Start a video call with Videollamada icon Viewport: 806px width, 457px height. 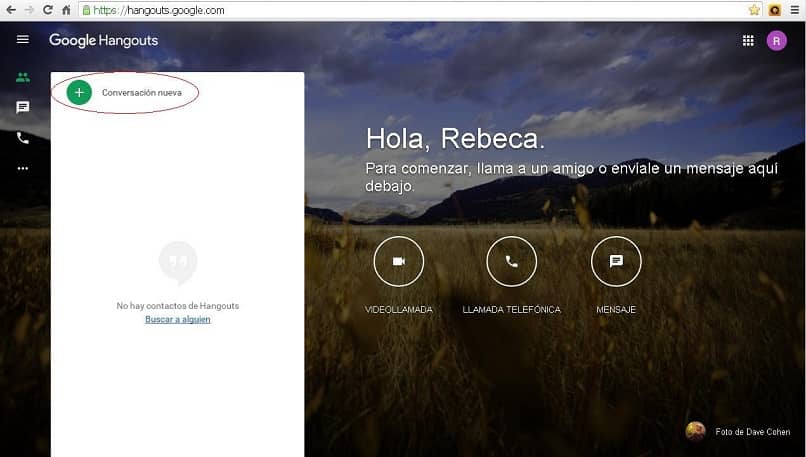tap(399, 262)
